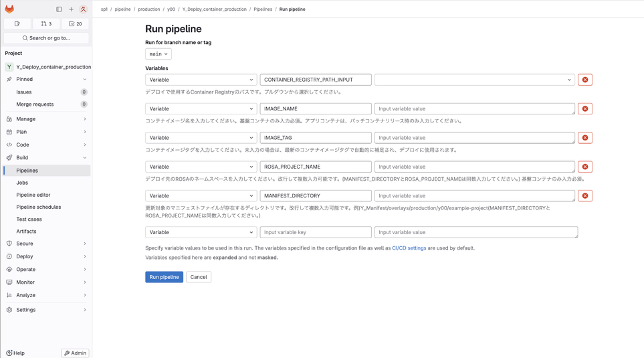Click the plus create-new icon
This screenshot has height=358, width=644.
coord(71,9)
